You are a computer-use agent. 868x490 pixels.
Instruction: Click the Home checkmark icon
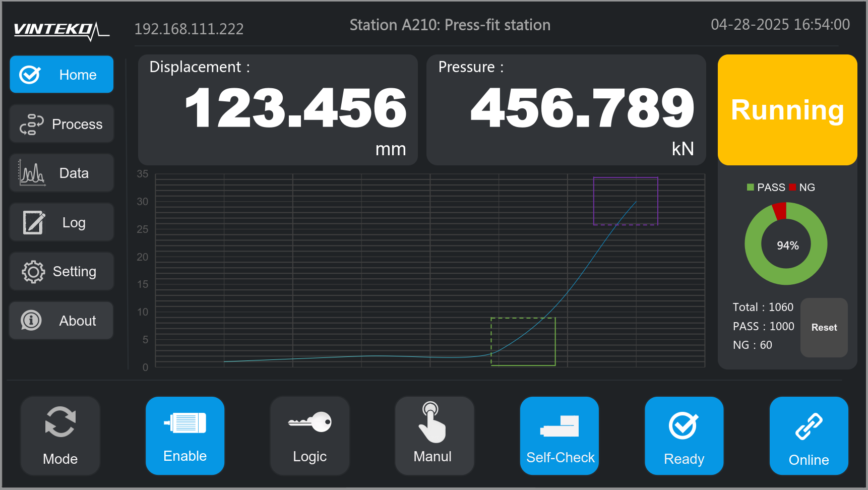[x=30, y=75]
